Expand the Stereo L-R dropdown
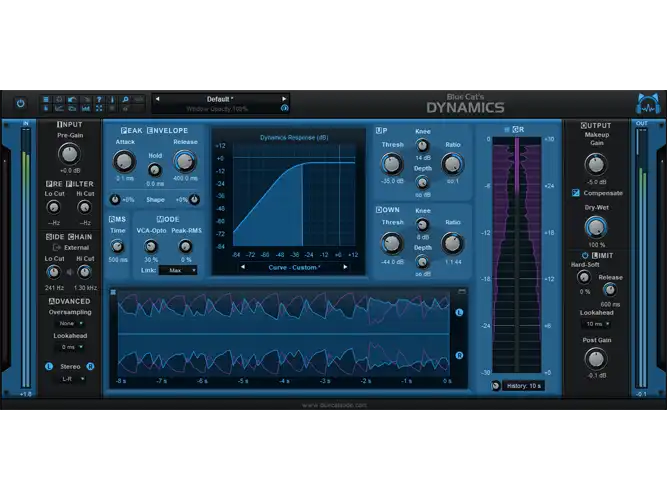This screenshot has height=500, width=667. tap(71, 379)
